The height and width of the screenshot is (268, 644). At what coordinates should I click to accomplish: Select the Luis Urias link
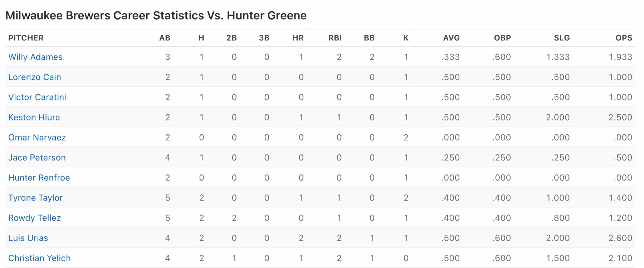28,238
